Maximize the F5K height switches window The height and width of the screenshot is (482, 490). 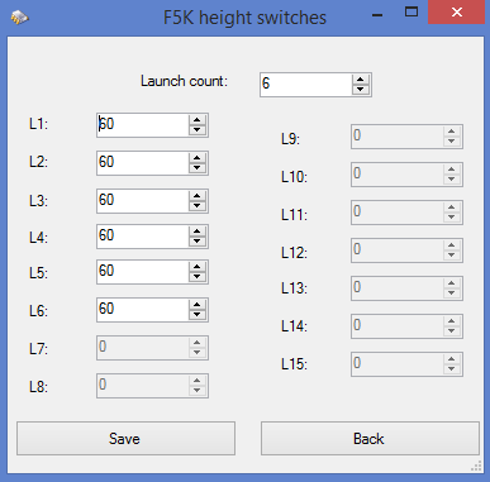411,13
